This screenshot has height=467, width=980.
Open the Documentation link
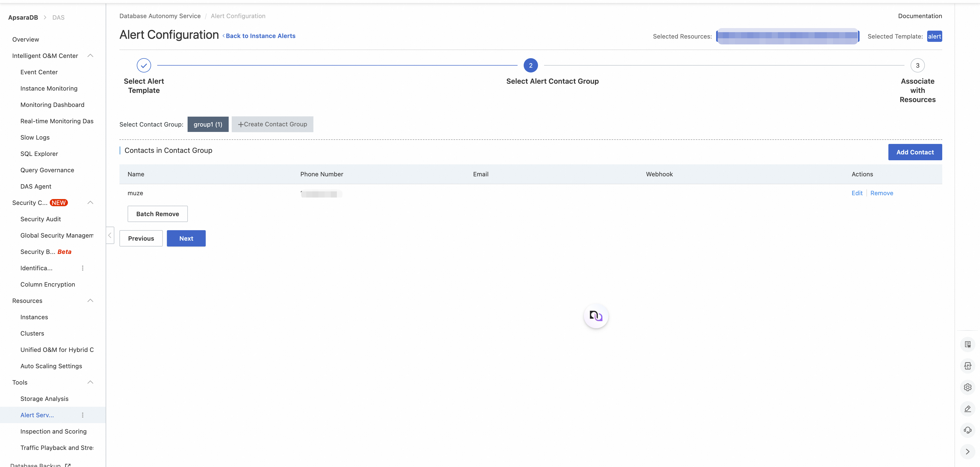pyautogui.click(x=920, y=16)
